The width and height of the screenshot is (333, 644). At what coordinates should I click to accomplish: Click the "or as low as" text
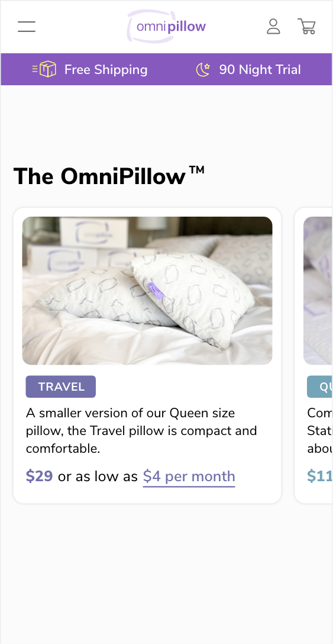[x=98, y=476]
